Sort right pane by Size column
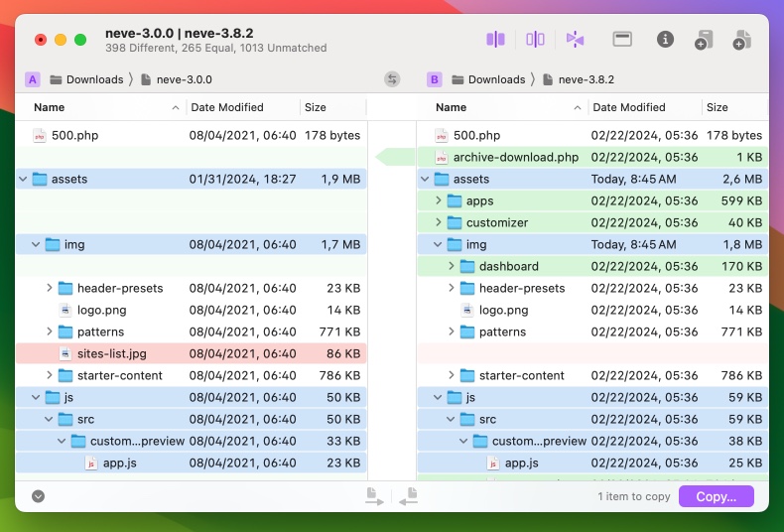 coord(734,107)
